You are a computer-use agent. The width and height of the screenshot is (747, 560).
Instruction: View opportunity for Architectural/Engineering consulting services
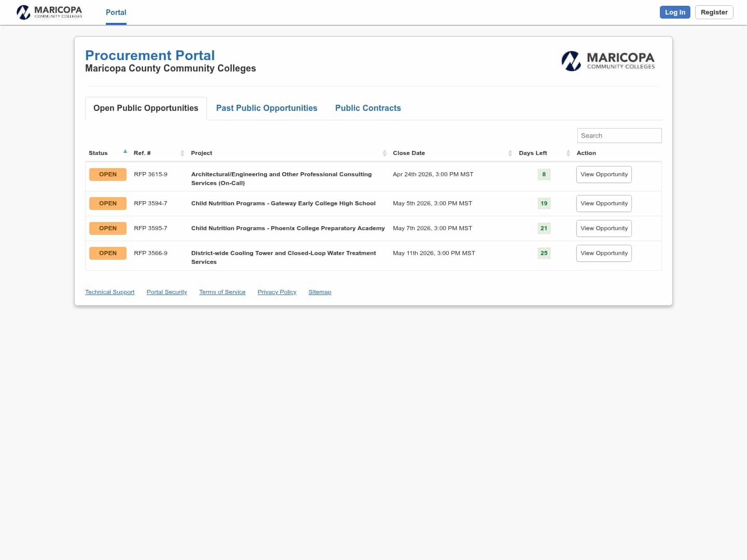(604, 174)
